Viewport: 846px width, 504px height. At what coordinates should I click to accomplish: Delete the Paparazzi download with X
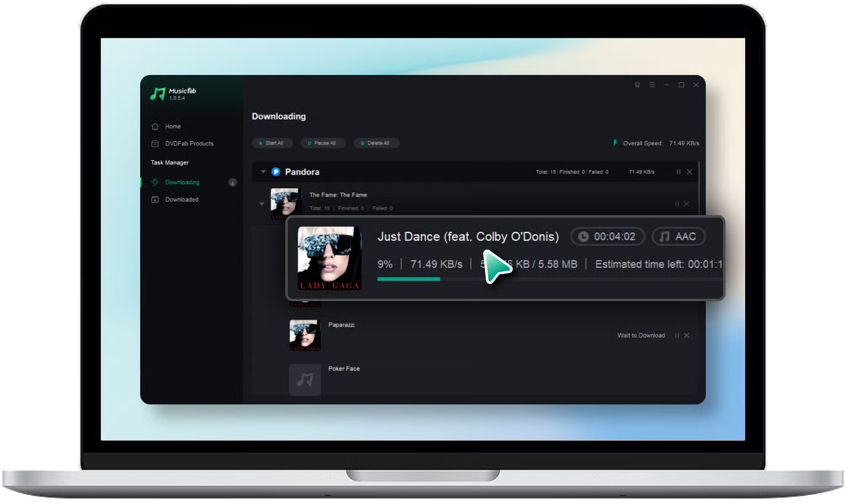tap(687, 336)
